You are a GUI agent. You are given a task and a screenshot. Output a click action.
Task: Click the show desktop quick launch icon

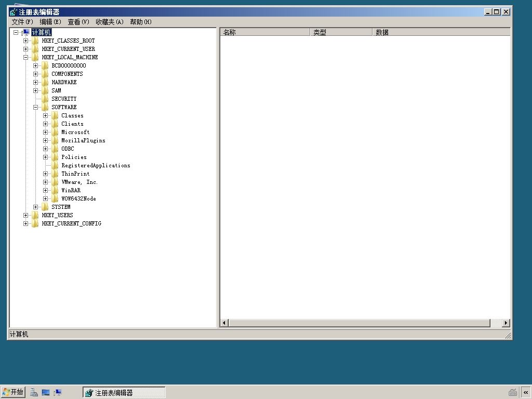(x=46, y=393)
